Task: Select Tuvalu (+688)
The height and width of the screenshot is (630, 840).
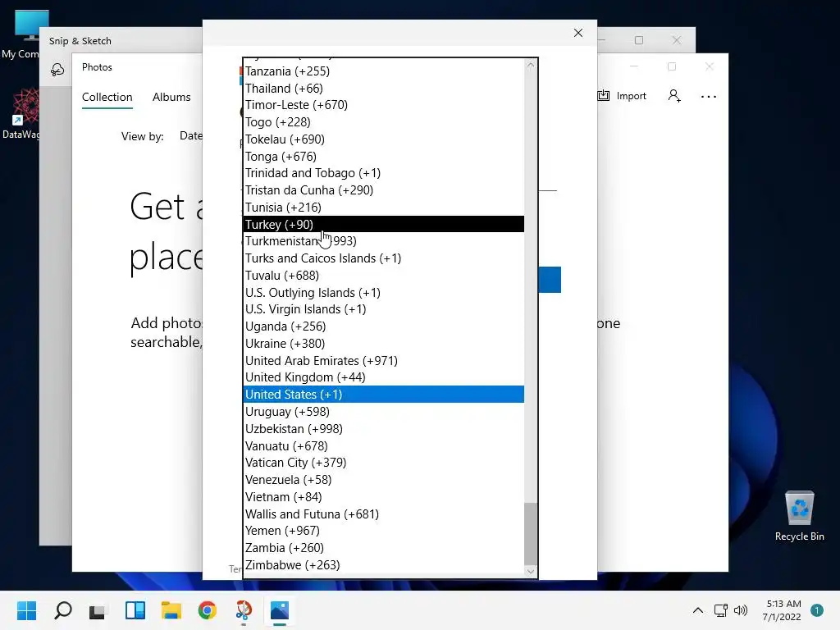Action: 384,276
